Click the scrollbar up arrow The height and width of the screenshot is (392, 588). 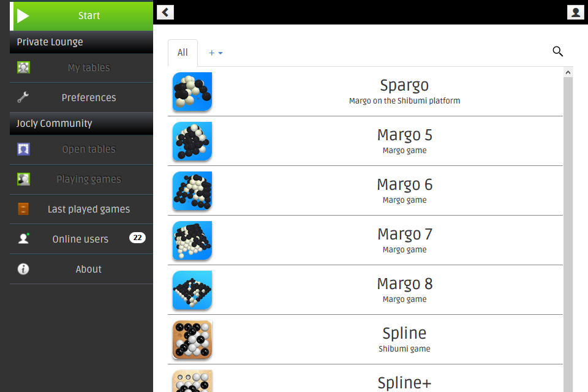[x=568, y=72]
